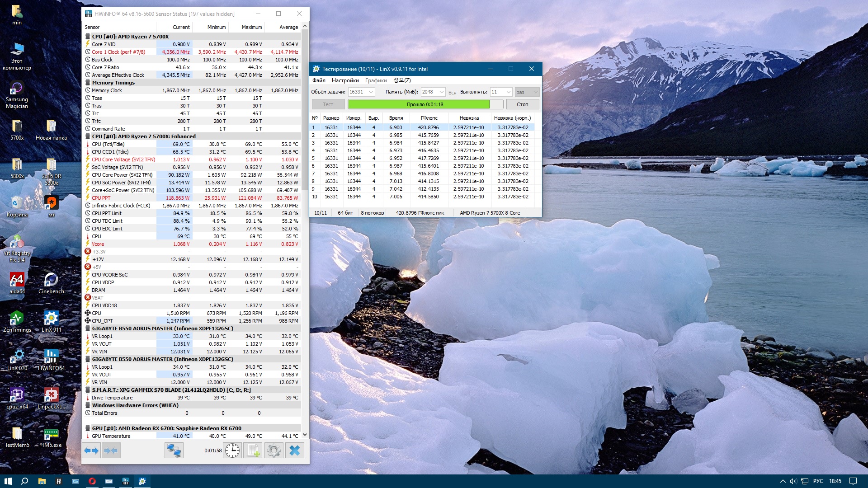The image size is (868, 488).
Task: Open the Файл menu in LinX
Action: 319,80
